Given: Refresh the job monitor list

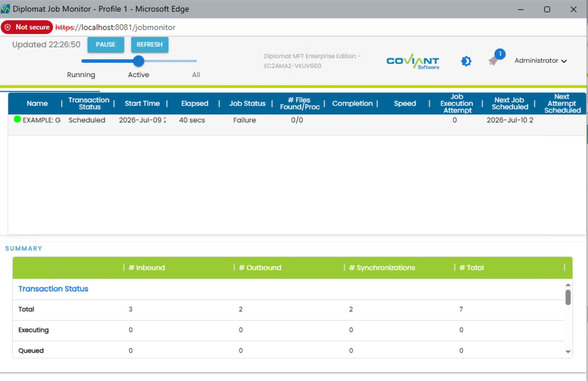Looking at the screenshot, I should (150, 45).
